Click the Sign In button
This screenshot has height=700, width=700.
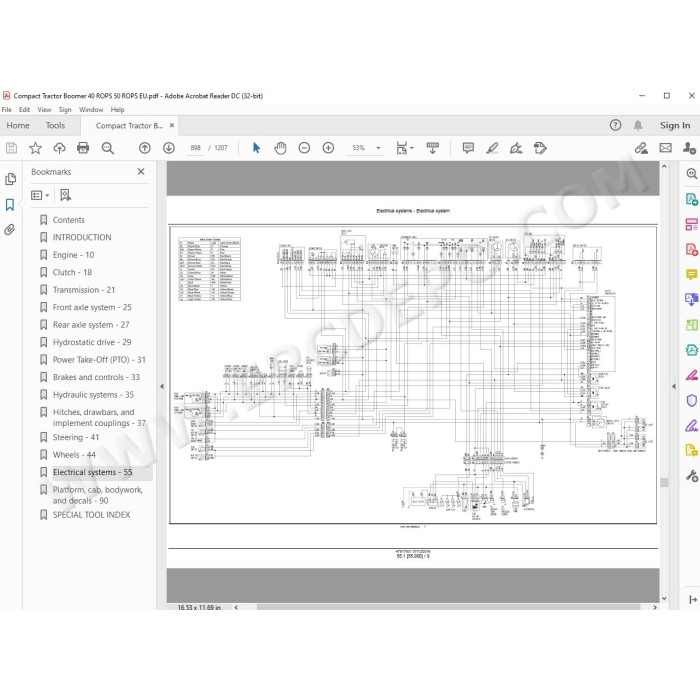[675, 126]
